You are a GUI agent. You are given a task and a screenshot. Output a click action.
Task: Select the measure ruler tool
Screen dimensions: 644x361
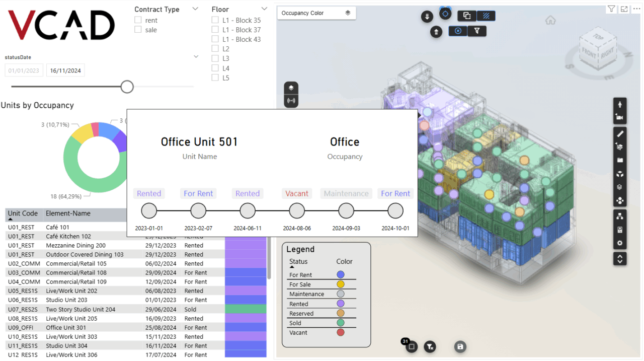tap(620, 134)
